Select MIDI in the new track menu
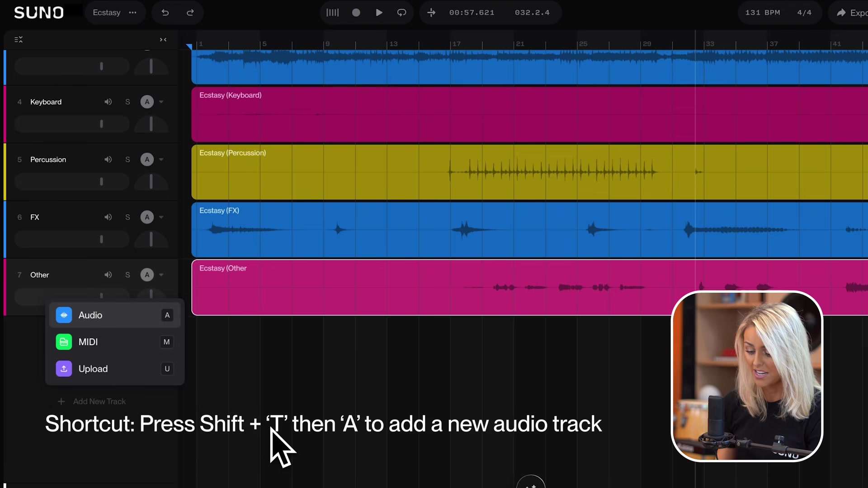This screenshot has width=868, height=488. tap(115, 342)
